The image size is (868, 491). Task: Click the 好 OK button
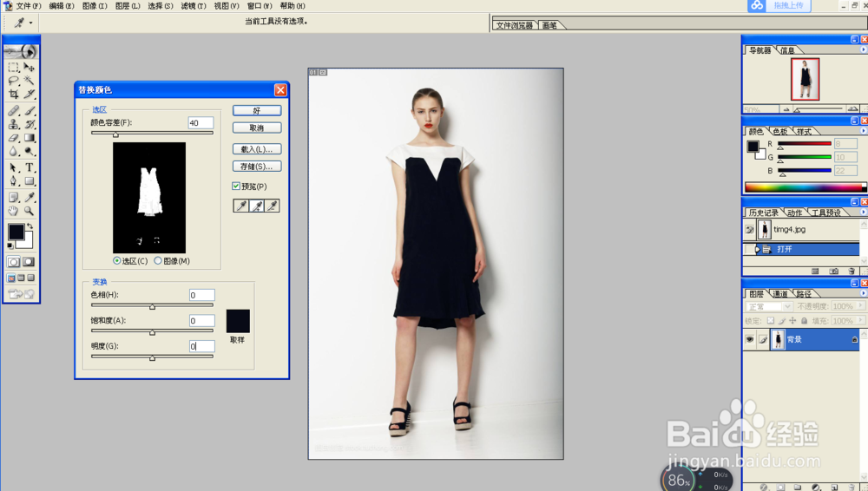click(x=257, y=111)
